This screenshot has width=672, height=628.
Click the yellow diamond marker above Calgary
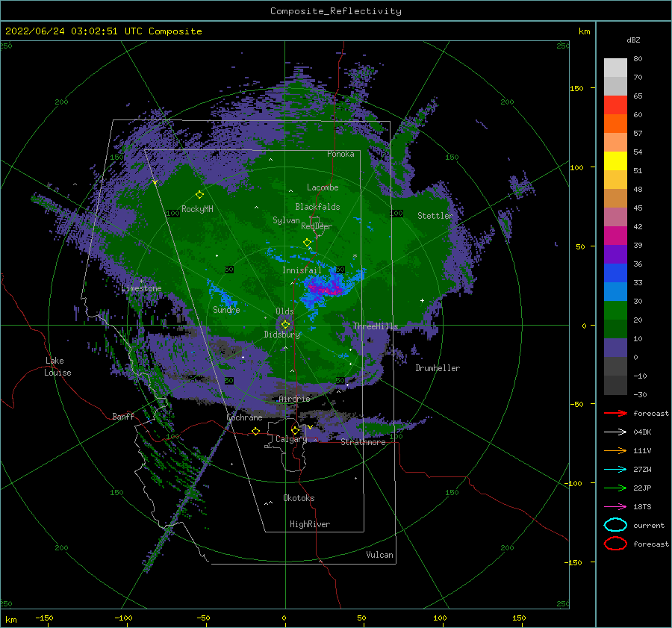tap(295, 430)
